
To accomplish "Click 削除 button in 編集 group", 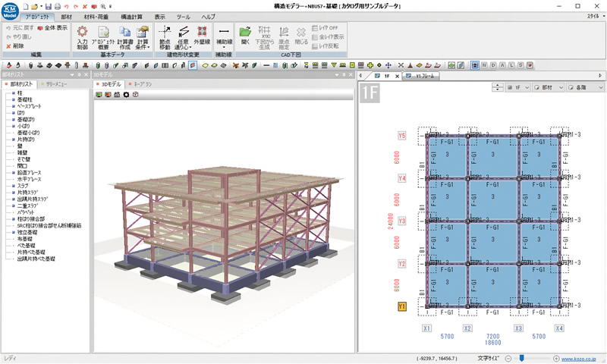I will (15, 46).
